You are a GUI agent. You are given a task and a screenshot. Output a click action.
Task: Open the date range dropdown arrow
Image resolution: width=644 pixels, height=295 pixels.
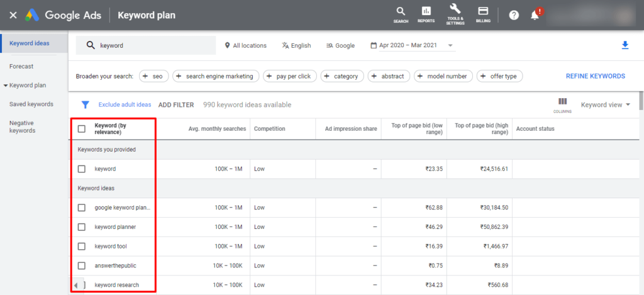450,46
